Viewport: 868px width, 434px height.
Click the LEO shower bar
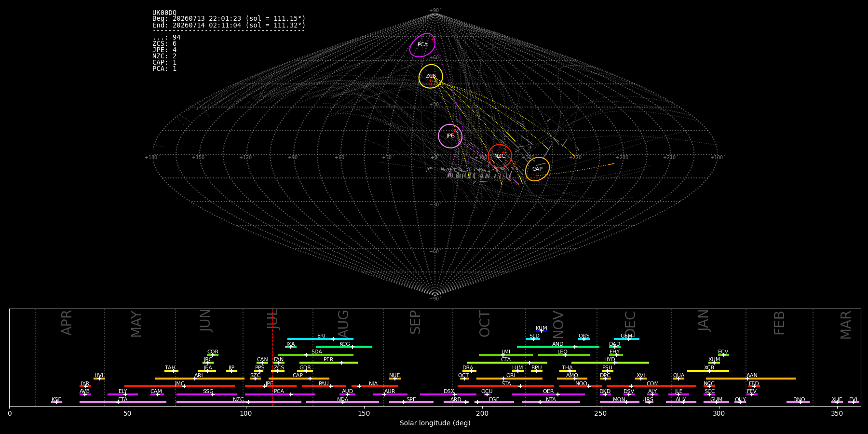[564, 355]
